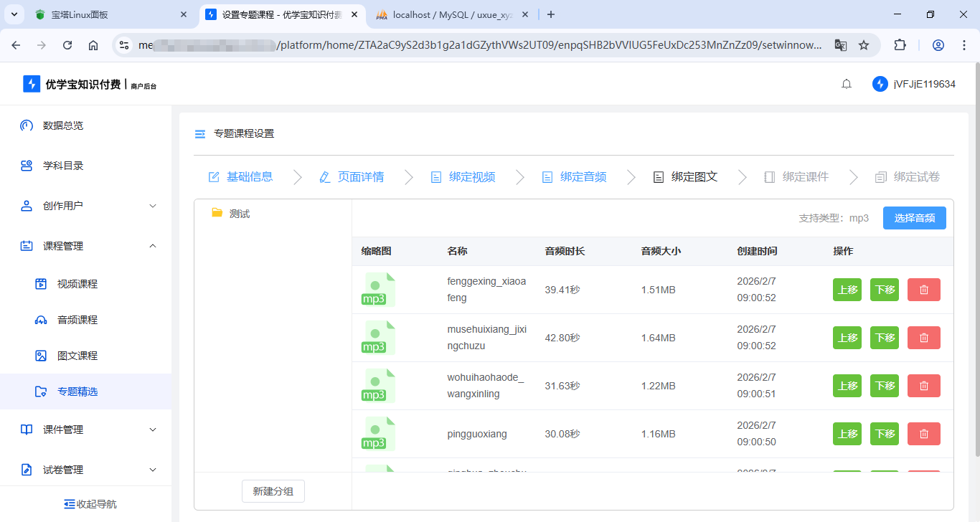This screenshot has height=522, width=980.
Task: Delete the fenggexing_xiaoafeng audio row
Action: pyautogui.click(x=923, y=290)
